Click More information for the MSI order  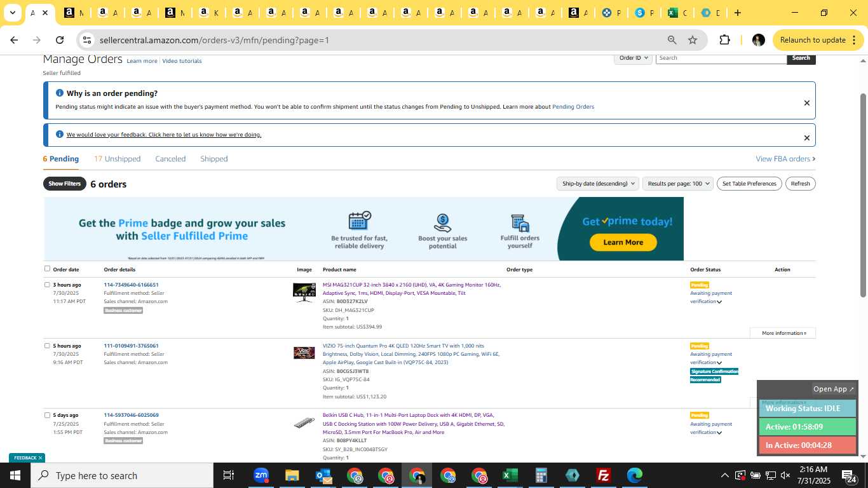tap(783, 333)
